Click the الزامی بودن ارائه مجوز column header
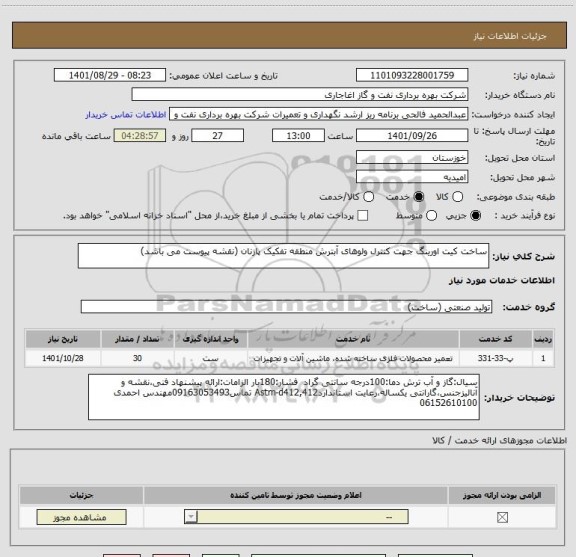 (x=502, y=495)
